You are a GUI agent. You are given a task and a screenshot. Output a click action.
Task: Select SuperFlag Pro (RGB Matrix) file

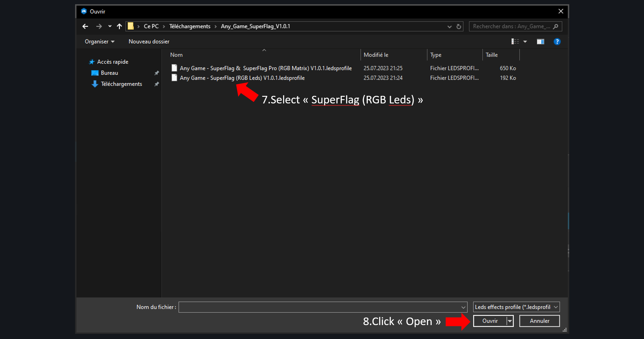click(x=266, y=68)
